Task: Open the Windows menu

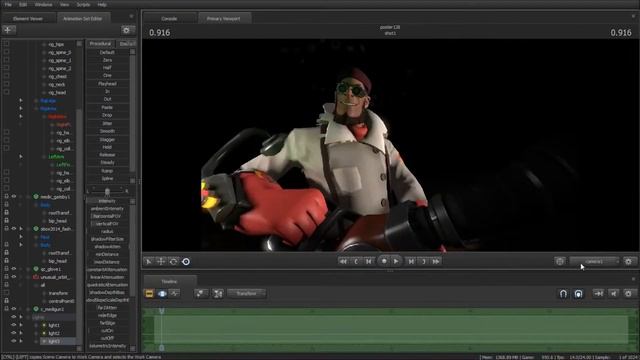Action: pyautogui.click(x=43, y=4)
